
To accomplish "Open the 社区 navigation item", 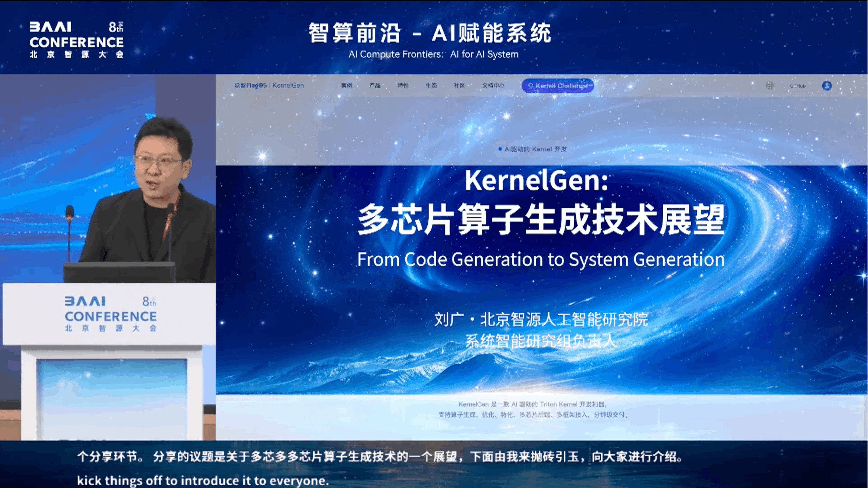I will point(459,86).
